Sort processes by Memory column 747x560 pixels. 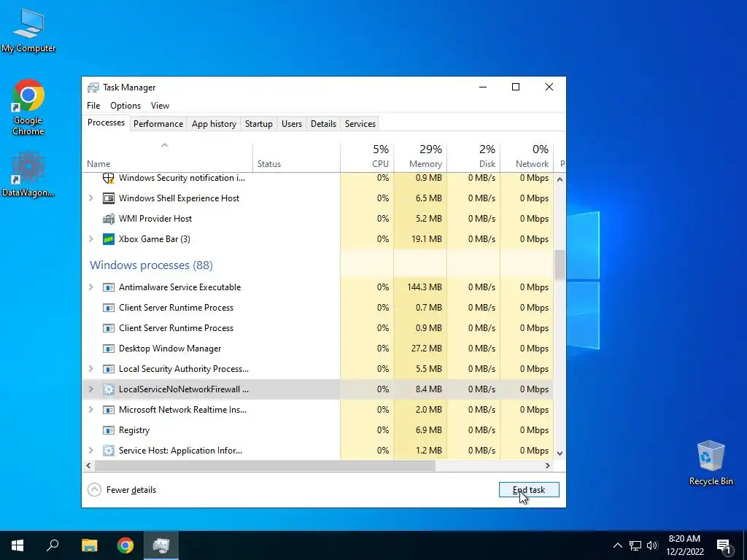click(x=420, y=157)
